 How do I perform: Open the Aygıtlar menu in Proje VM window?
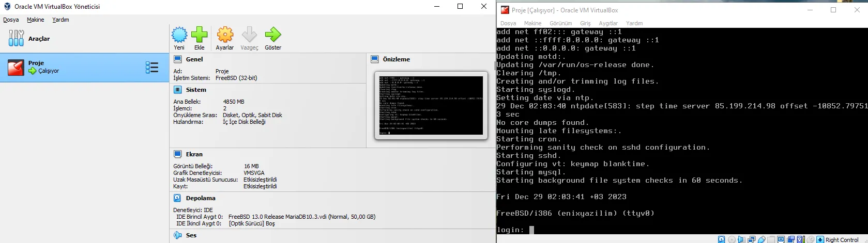608,23
